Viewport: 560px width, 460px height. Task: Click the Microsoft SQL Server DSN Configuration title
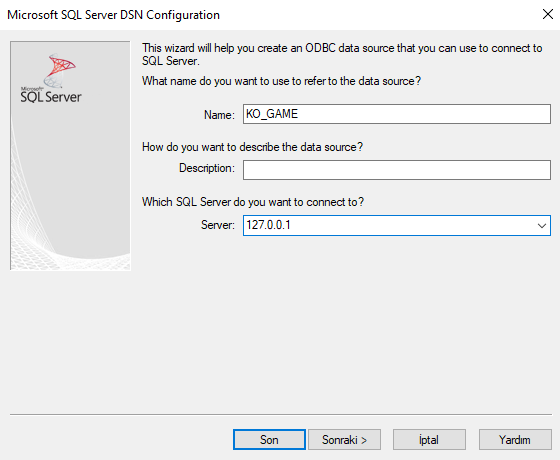[113, 15]
